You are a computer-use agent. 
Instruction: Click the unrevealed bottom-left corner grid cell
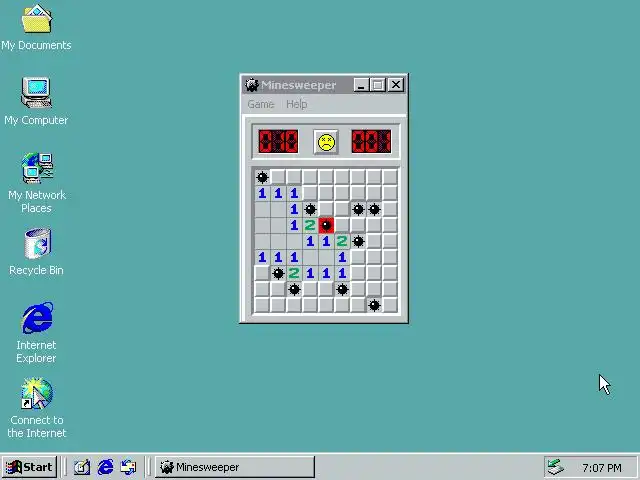[262, 305]
